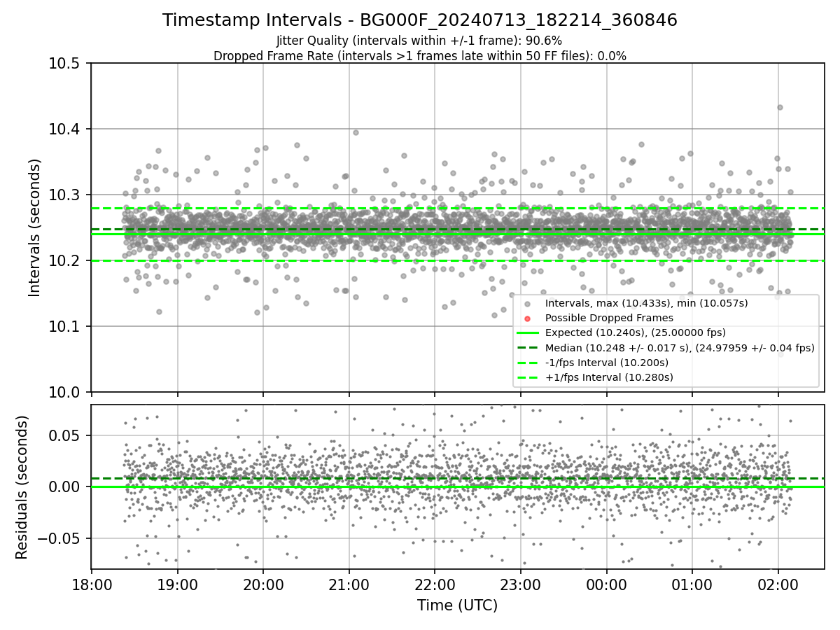This screenshot has height=630, width=840.
Task: Click the 'Time (UTC)' x-axis label
Action: click(x=457, y=605)
